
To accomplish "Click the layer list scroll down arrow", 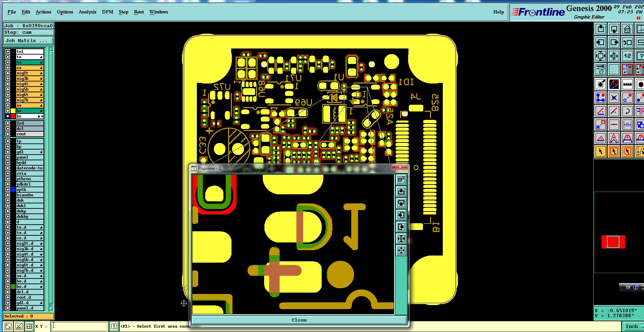I will (x=51, y=309).
